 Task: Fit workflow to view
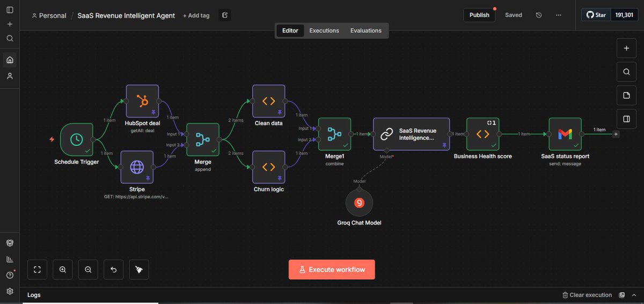[x=37, y=270]
